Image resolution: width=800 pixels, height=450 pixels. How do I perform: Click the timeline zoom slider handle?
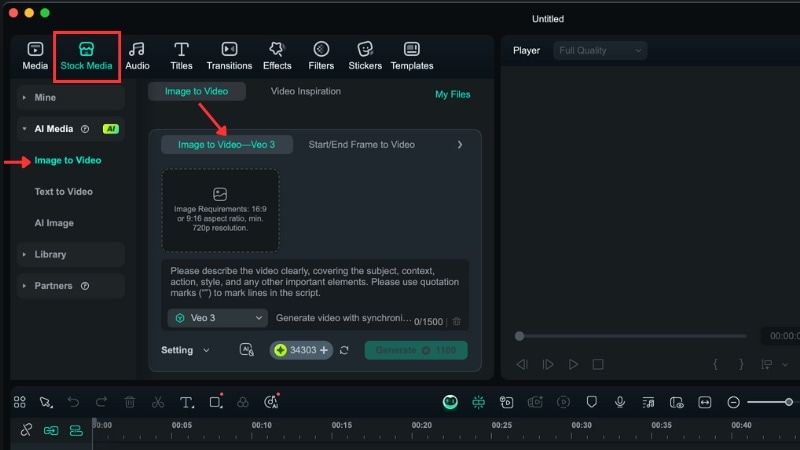coord(789,402)
